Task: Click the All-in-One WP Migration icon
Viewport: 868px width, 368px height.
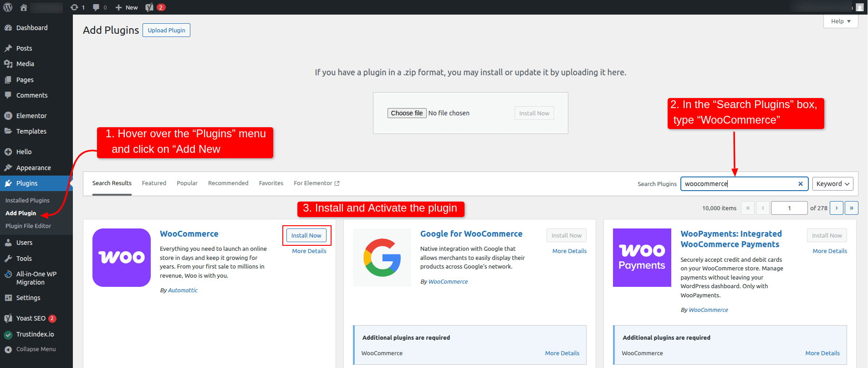Action: 8,274
